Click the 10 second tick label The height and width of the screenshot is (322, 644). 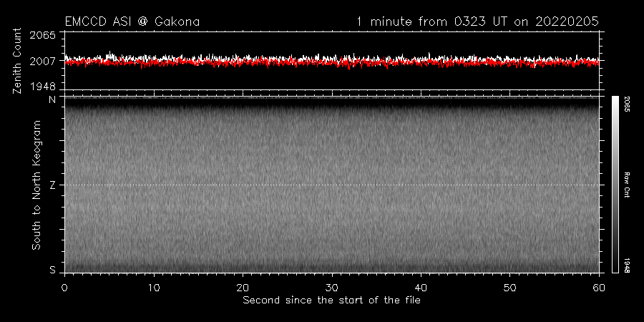[154, 287]
